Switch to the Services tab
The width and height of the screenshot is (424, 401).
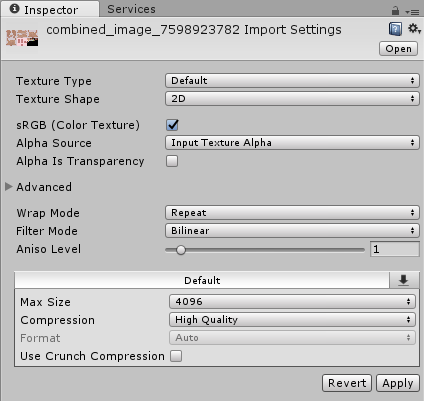131,9
